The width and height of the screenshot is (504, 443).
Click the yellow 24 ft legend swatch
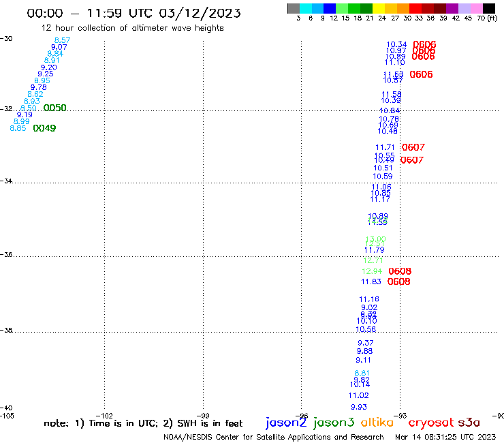pos(379,8)
